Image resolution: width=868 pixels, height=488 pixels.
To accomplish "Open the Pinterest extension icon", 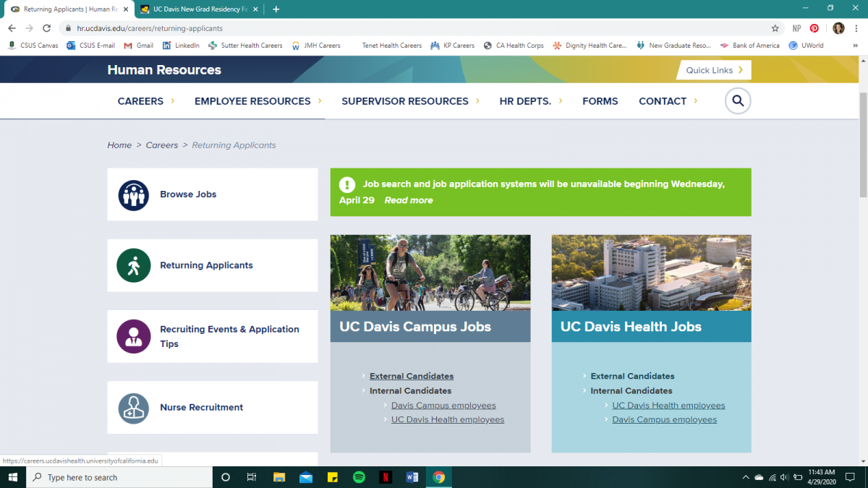I will pyautogui.click(x=814, y=28).
